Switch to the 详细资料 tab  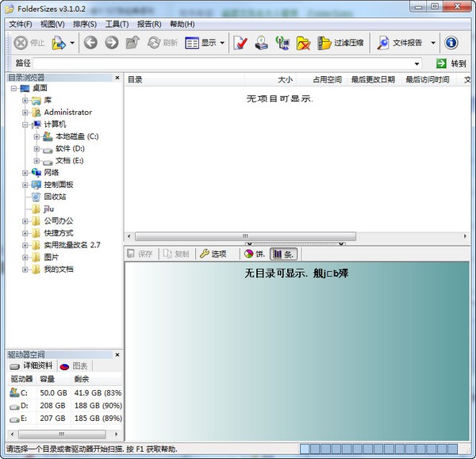32,366
